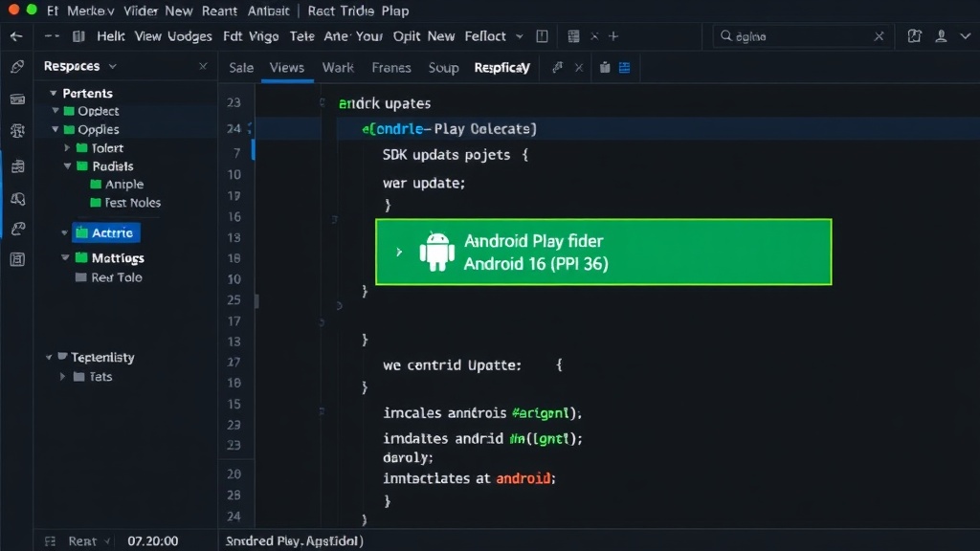This screenshot has height=551, width=980.
Task: Click the SDK updats pojets line
Action: [x=456, y=155]
